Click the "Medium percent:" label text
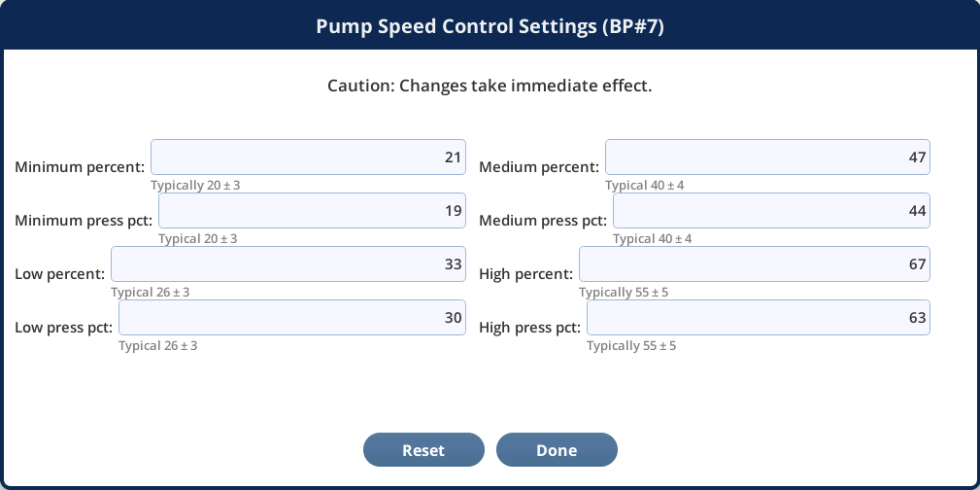980x490 pixels. [x=539, y=167]
